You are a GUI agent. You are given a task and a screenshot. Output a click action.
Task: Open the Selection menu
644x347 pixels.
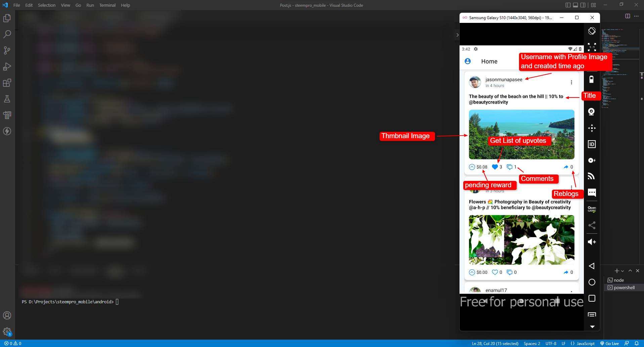(x=47, y=5)
